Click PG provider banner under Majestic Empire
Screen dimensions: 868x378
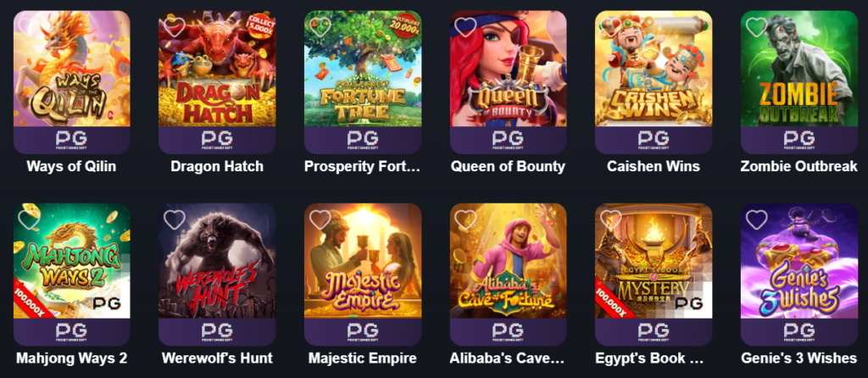click(363, 332)
